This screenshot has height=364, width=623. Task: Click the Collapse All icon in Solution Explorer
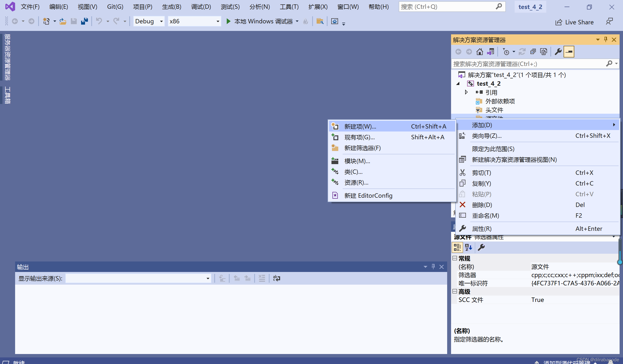[533, 52]
